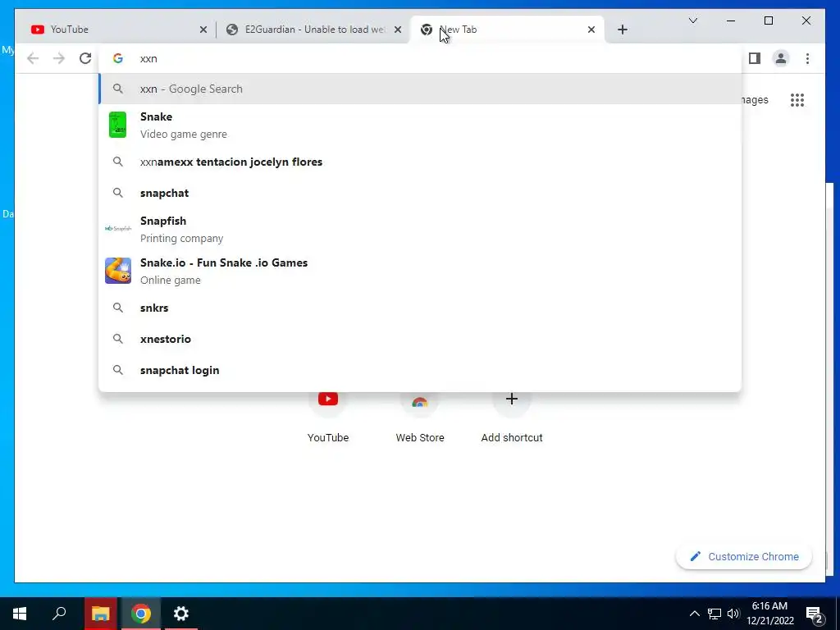The height and width of the screenshot is (630, 840).
Task: Click the Add shortcut plus tile
Action: [x=512, y=417]
